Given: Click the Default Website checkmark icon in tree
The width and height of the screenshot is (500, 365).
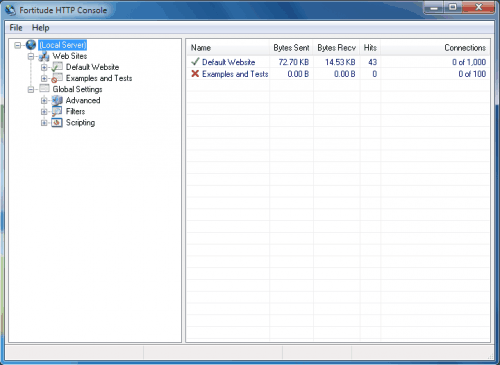Looking at the screenshot, I should coord(57,67).
